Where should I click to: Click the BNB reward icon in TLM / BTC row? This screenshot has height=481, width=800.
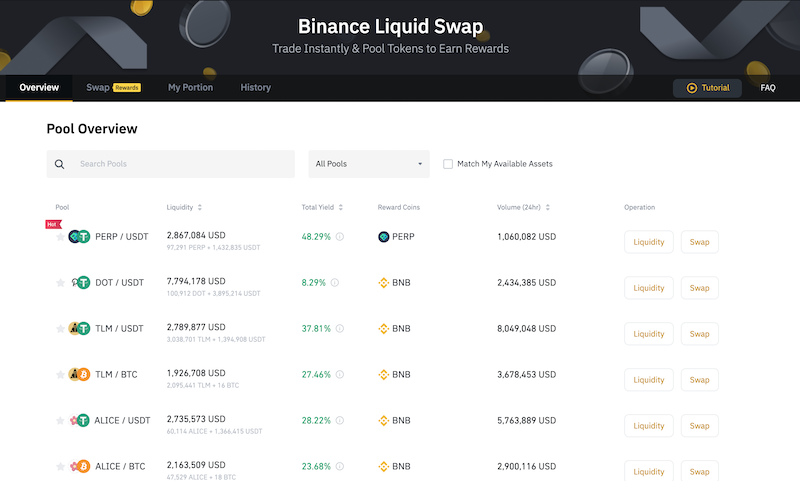point(384,374)
